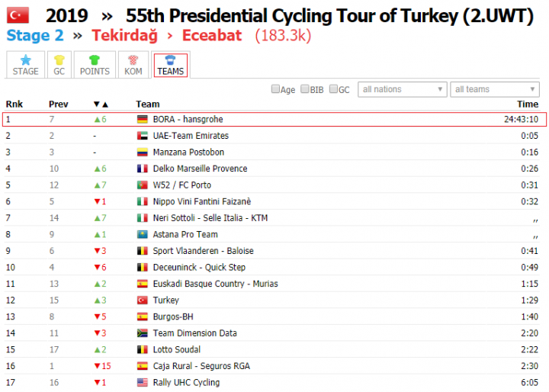Open 55th Presidential Cycling Tour of Turkey link
The height and width of the screenshot is (392, 549).
329,16
